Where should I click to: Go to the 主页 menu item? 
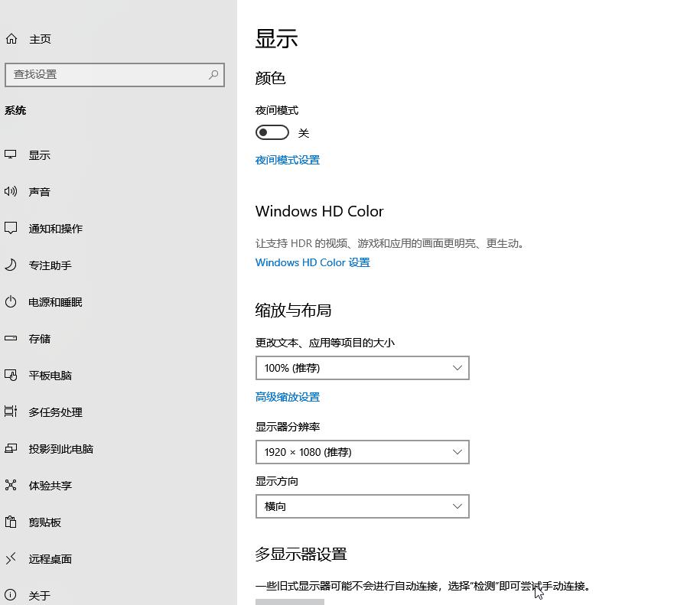coord(40,38)
